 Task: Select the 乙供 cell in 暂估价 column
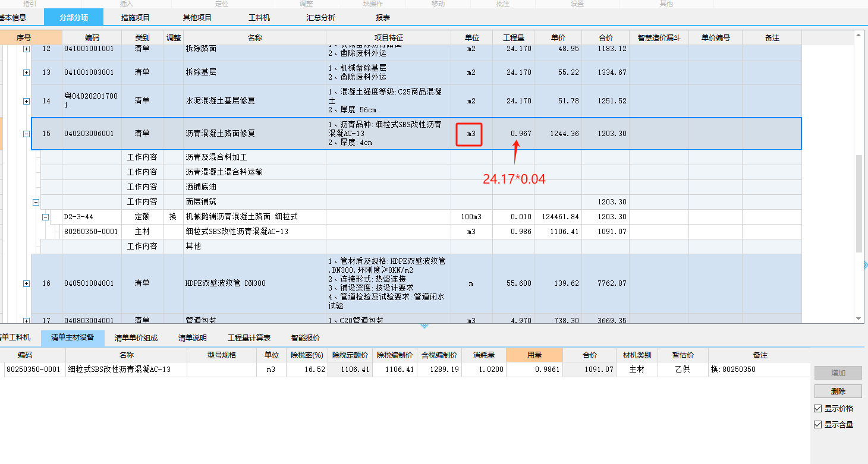point(683,370)
